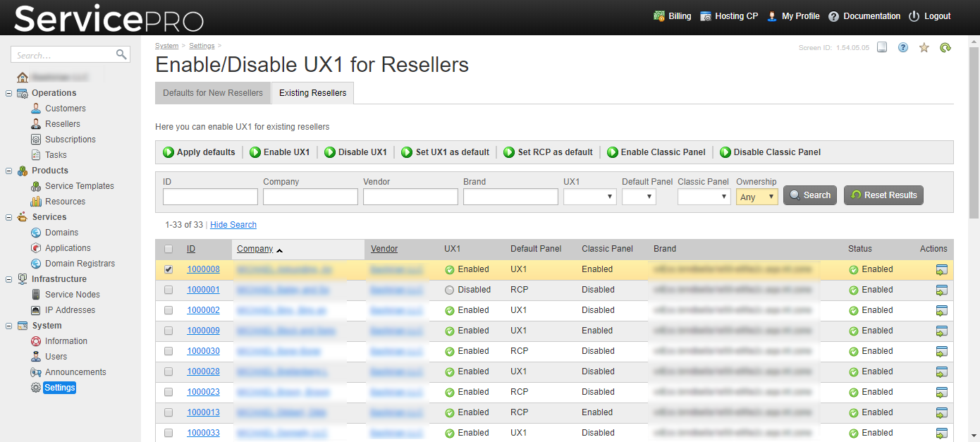Open the UX1 filter dropdown

[590, 197]
